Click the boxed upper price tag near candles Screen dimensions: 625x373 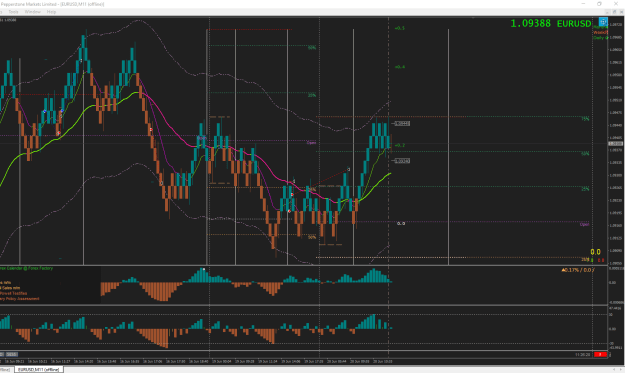tap(402, 124)
